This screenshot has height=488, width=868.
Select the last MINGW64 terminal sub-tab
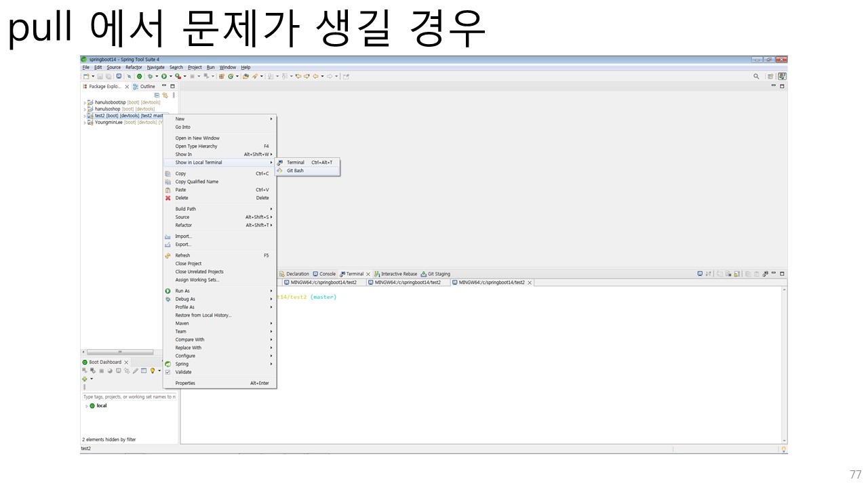click(x=492, y=282)
